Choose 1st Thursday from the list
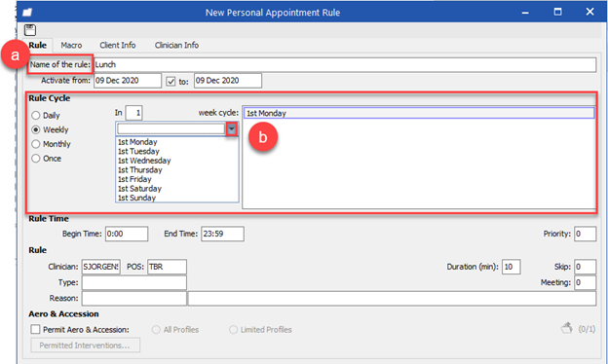Viewport: 608px width, 364px height. 140,170
